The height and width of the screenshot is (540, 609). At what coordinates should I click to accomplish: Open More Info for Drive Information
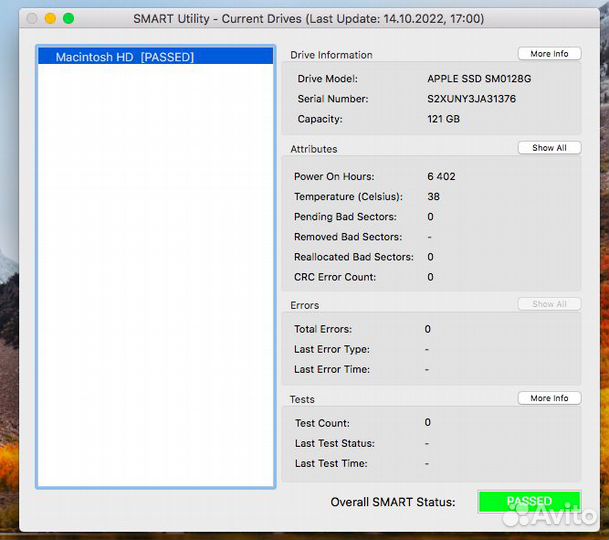click(x=549, y=54)
